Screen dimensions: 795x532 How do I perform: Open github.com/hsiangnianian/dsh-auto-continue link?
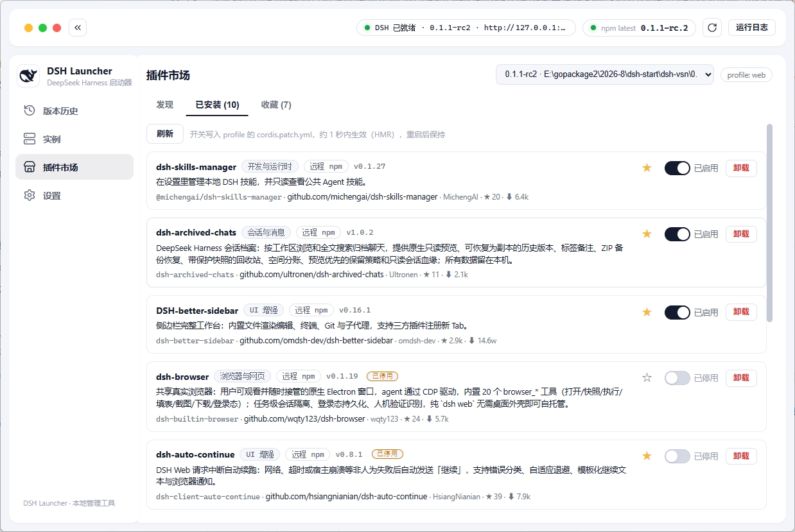point(346,497)
